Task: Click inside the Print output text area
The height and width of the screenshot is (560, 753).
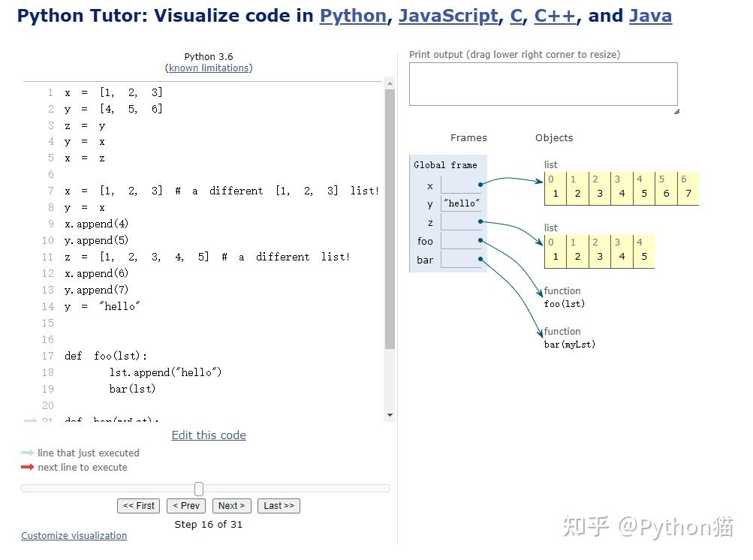Action: click(x=543, y=83)
